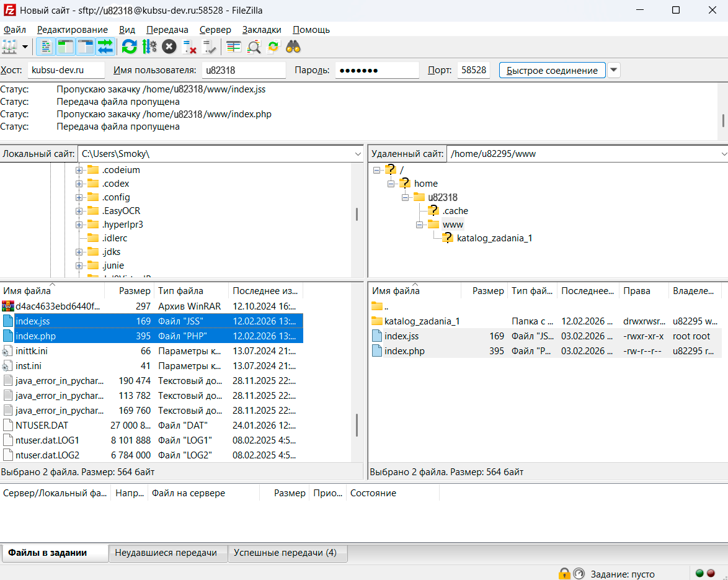Open the Локальный сайт path dropdown

coord(358,154)
